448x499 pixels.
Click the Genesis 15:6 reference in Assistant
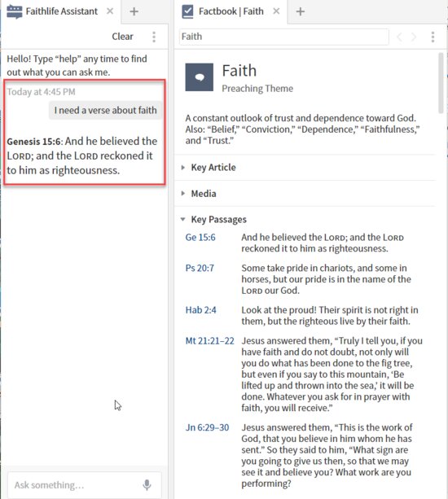coord(33,142)
